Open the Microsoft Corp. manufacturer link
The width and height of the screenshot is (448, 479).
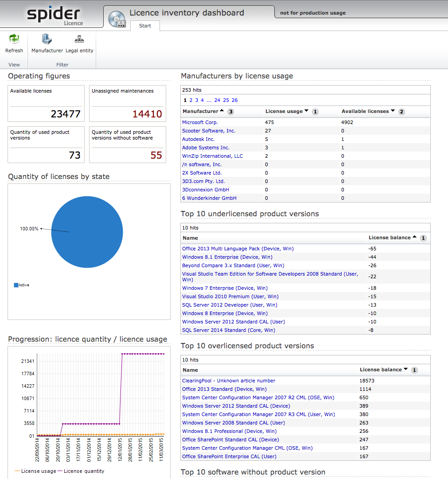point(200,122)
